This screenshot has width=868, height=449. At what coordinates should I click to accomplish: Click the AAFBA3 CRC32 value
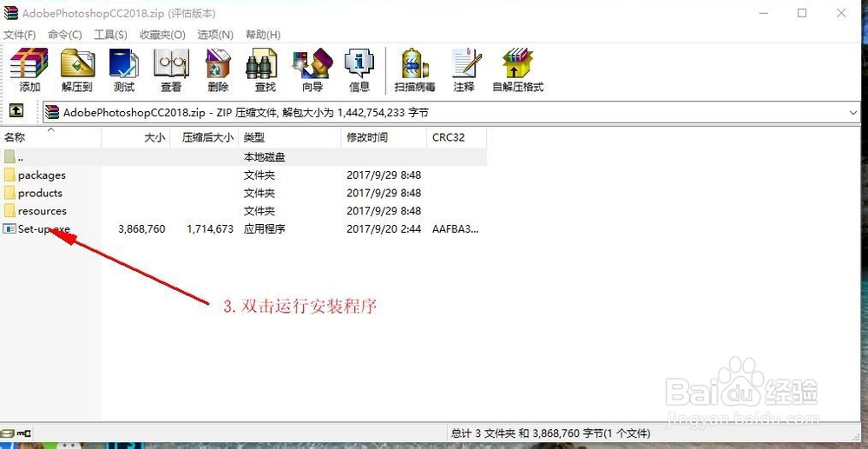[x=455, y=228]
